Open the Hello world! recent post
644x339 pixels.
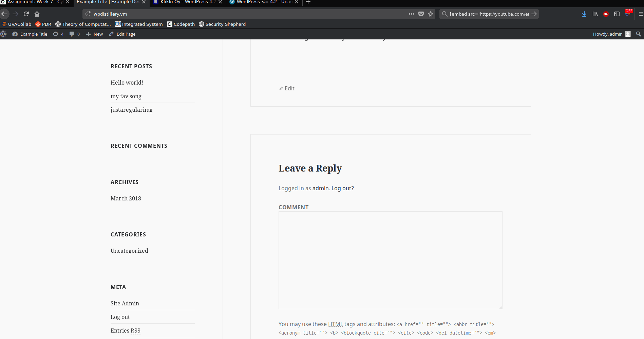click(x=127, y=83)
